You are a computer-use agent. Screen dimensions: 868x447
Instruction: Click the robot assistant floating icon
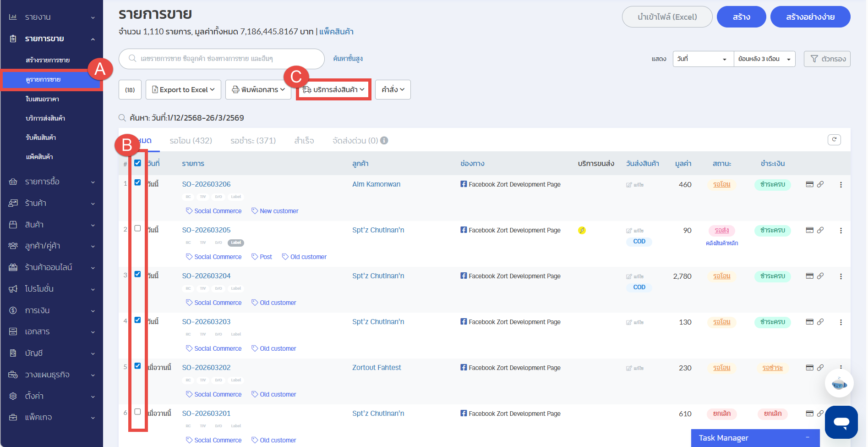coord(839,383)
